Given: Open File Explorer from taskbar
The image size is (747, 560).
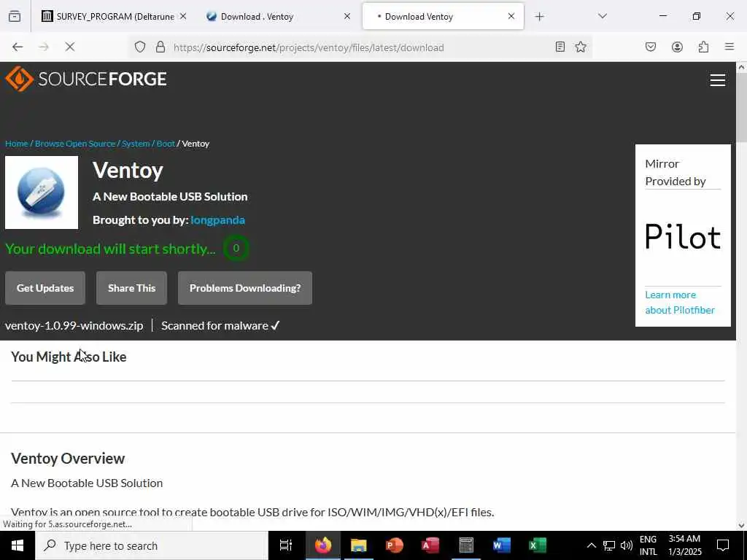Looking at the screenshot, I should click(x=359, y=545).
